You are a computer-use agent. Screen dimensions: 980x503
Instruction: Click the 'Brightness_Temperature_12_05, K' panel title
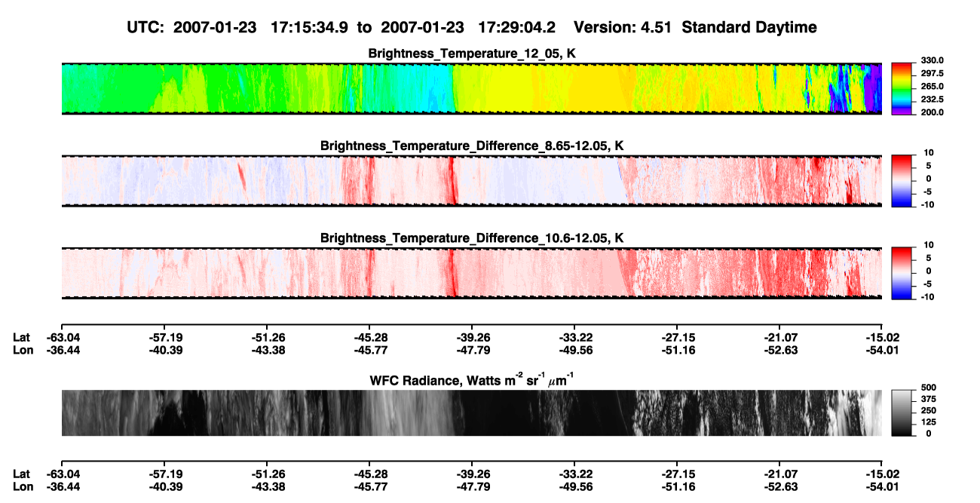[472, 54]
